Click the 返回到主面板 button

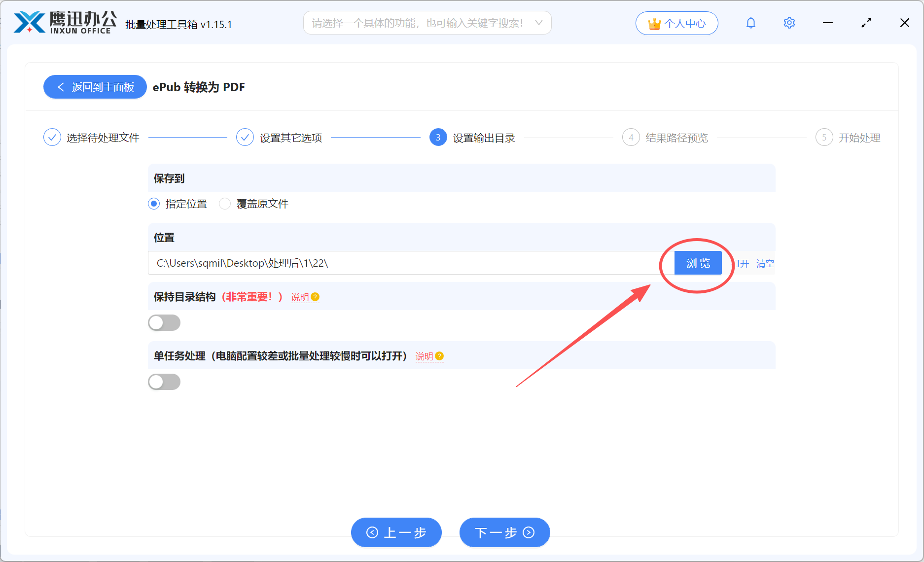95,87
